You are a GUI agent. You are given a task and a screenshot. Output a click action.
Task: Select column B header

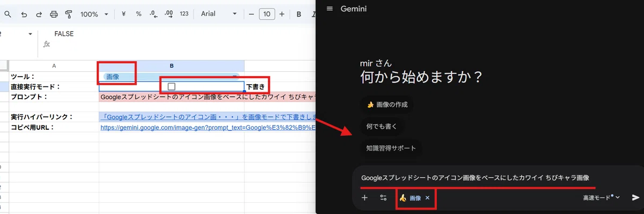171,66
